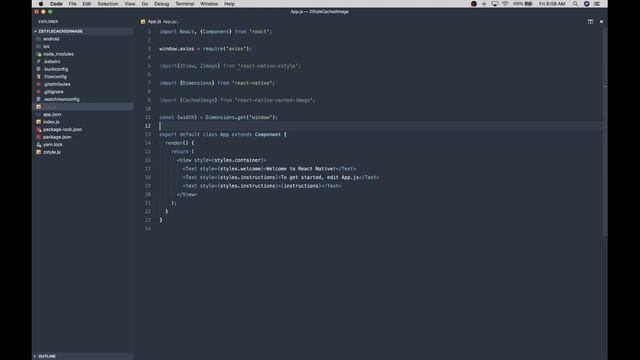Click the package-lock.json file icon
Viewport: 640px width, 360px height.
point(38,129)
